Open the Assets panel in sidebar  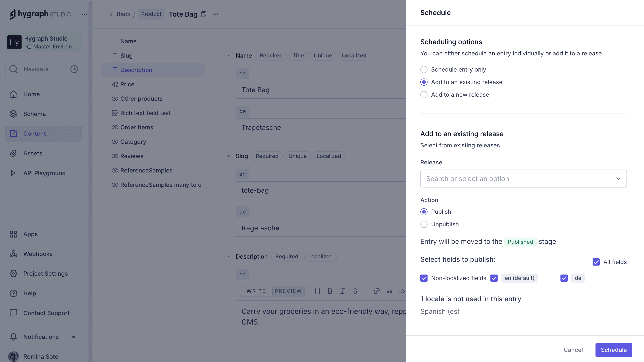pyautogui.click(x=33, y=153)
